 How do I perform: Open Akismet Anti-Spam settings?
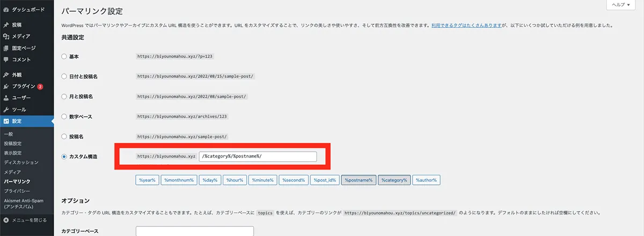point(24,204)
